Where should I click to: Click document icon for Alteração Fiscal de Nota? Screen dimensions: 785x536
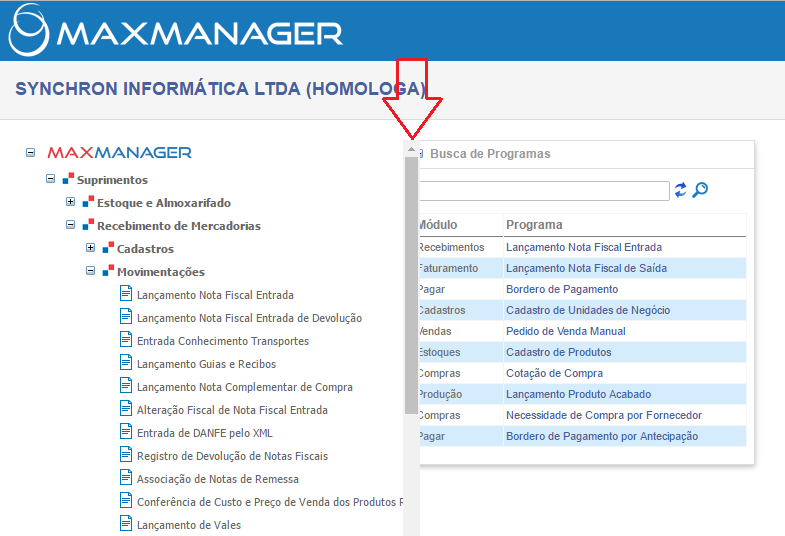[126, 408]
